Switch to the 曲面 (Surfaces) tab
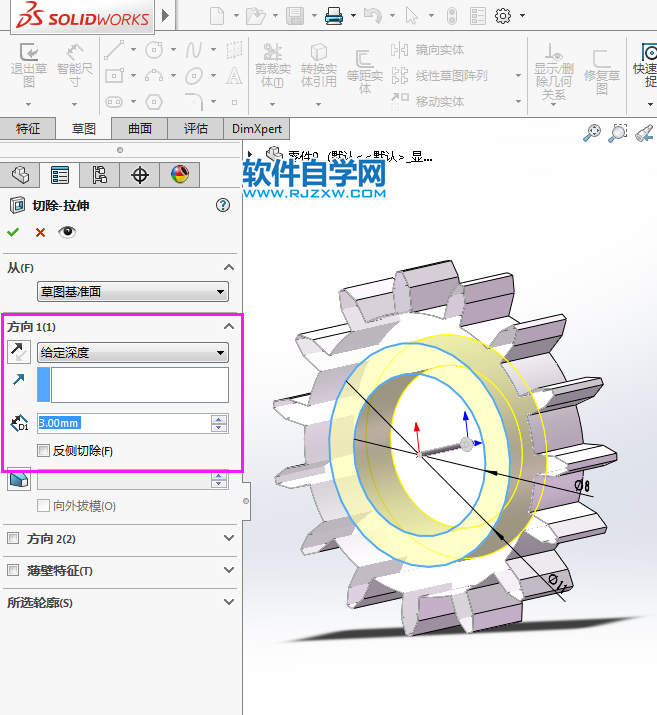 point(140,129)
